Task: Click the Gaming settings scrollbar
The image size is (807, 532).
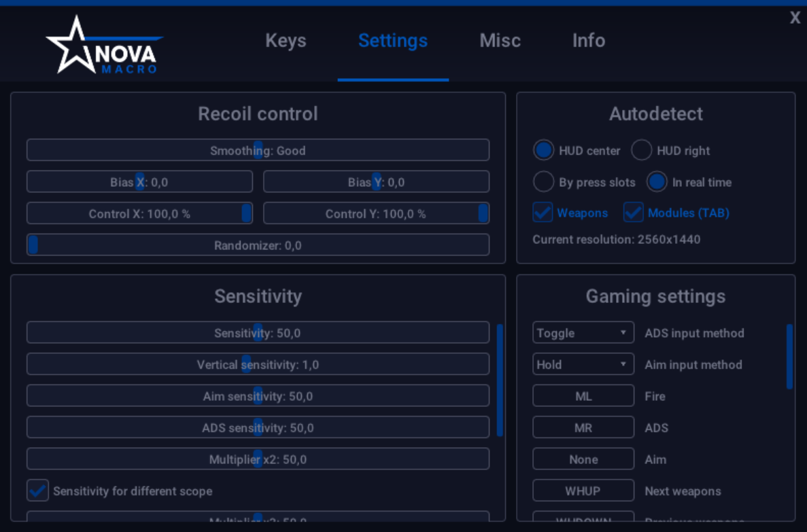Action: pyautogui.click(x=789, y=356)
